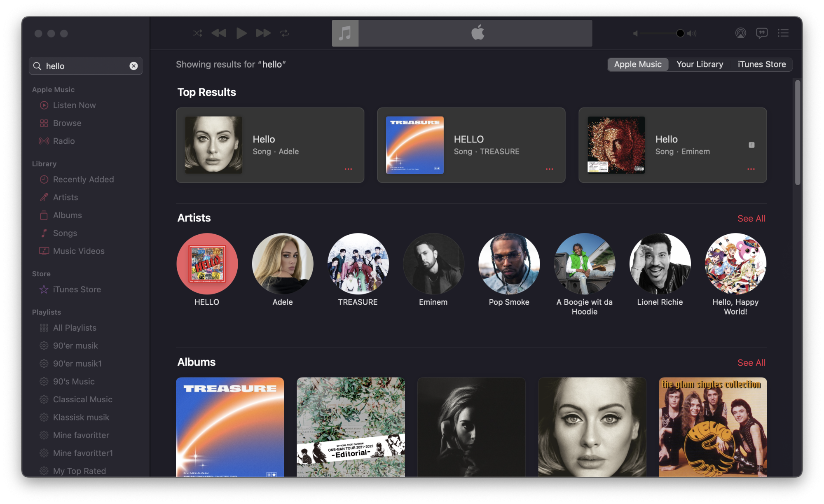
Task: Open iTunes Store sidebar item
Action: pos(77,289)
